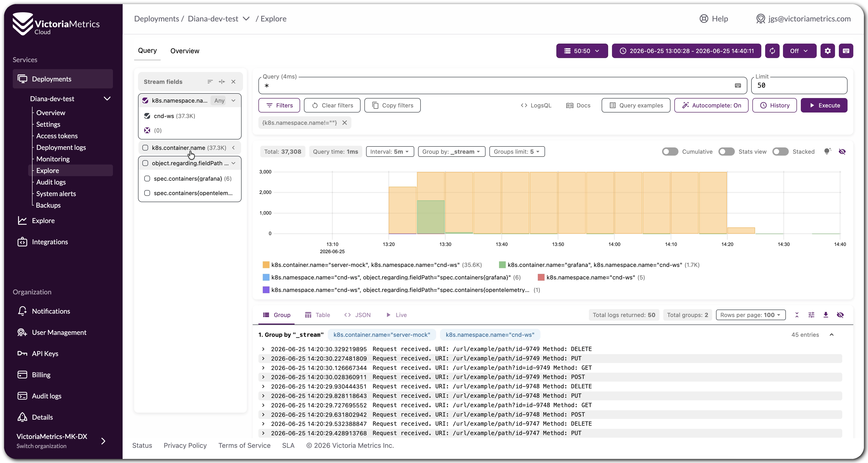Screen dimensions: 868x463
Task: Switch to the JSON view tab
Action: [x=357, y=315]
